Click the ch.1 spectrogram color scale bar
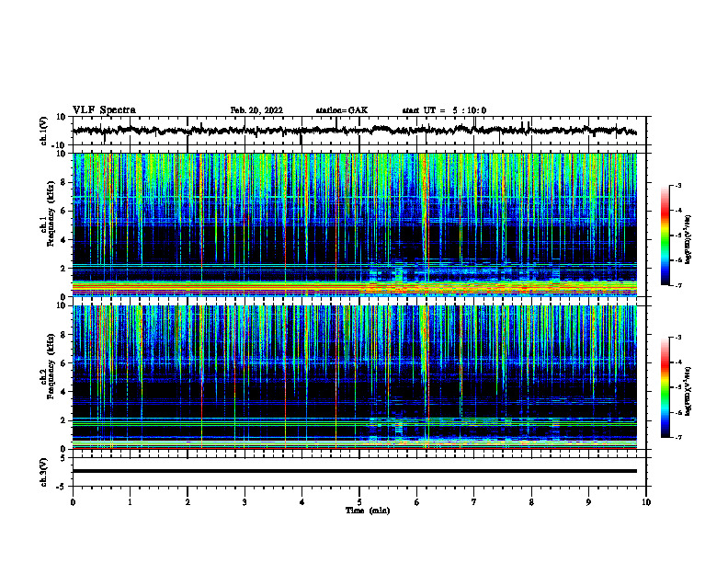This screenshot has width=728, height=563. (x=665, y=236)
